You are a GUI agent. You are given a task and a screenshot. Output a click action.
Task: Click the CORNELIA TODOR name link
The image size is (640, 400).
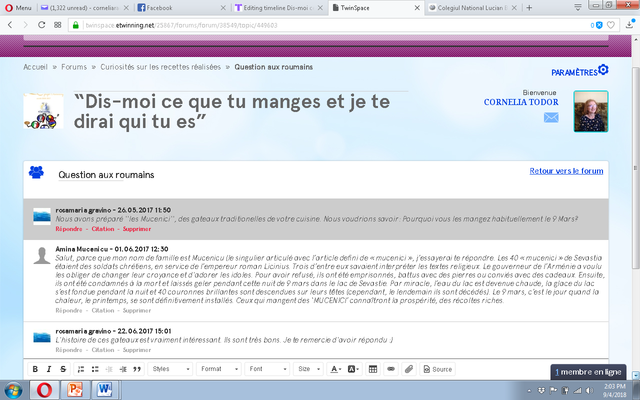(x=521, y=102)
